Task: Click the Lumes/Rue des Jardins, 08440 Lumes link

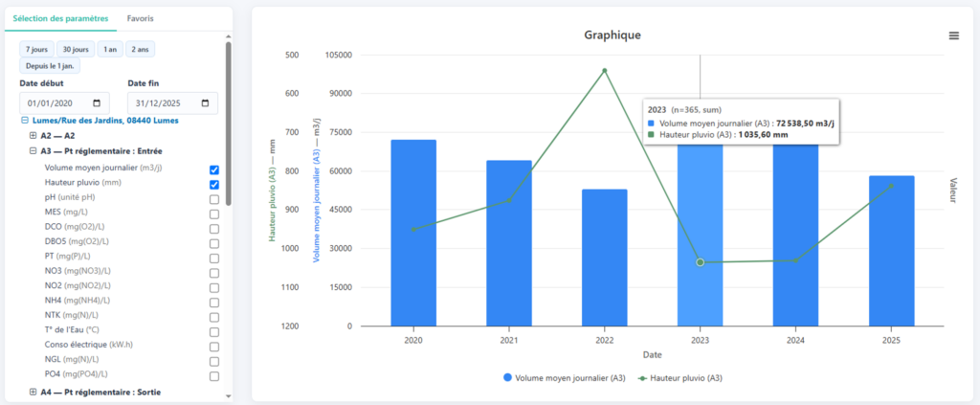Action: [x=105, y=121]
